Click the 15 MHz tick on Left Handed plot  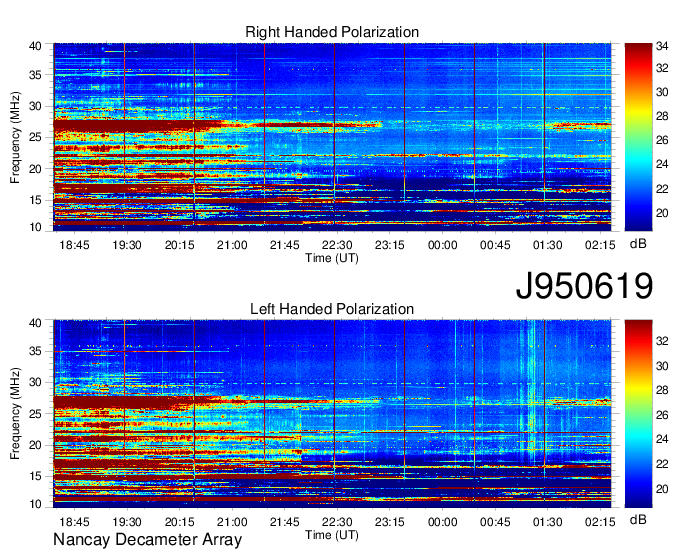click(35, 477)
